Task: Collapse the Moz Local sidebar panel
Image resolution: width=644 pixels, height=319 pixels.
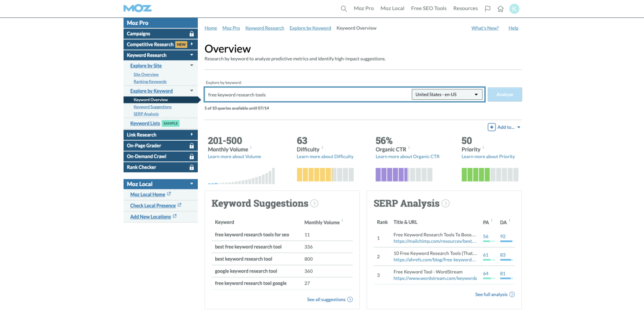Action: pyautogui.click(x=191, y=184)
